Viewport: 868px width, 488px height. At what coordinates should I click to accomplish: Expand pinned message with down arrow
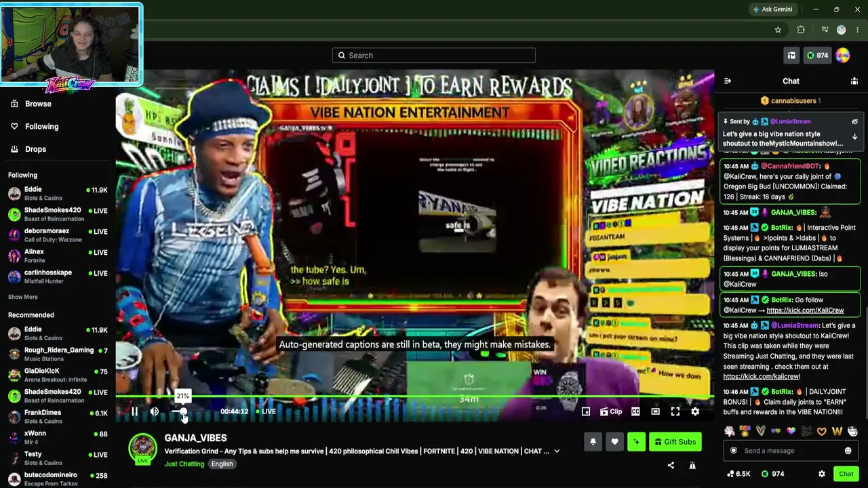pyautogui.click(x=854, y=137)
